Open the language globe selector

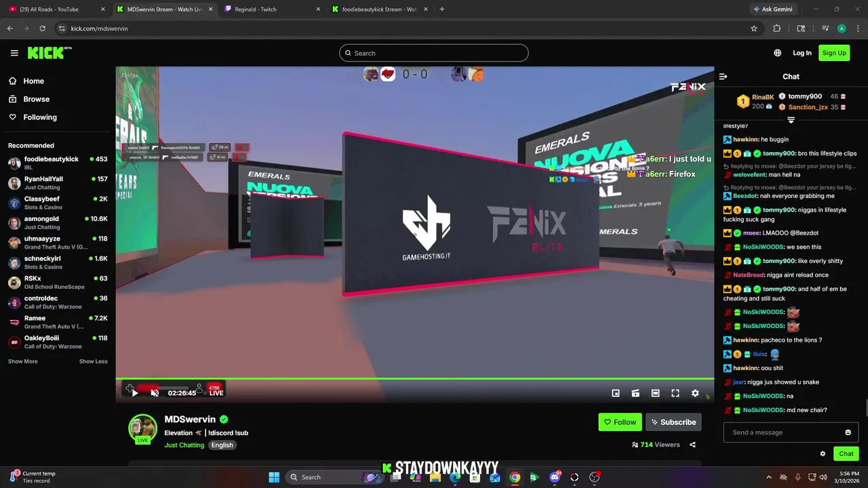(777, 53)
